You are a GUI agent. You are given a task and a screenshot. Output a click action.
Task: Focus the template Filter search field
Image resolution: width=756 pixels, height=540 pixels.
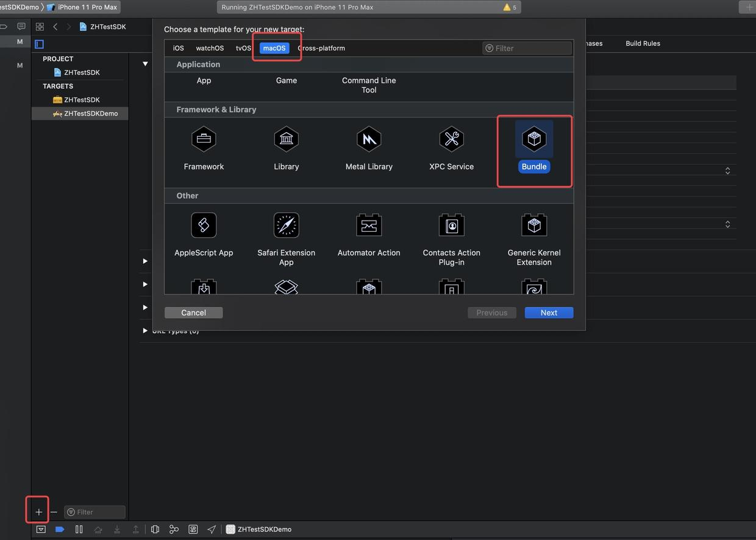click(527, 48)
